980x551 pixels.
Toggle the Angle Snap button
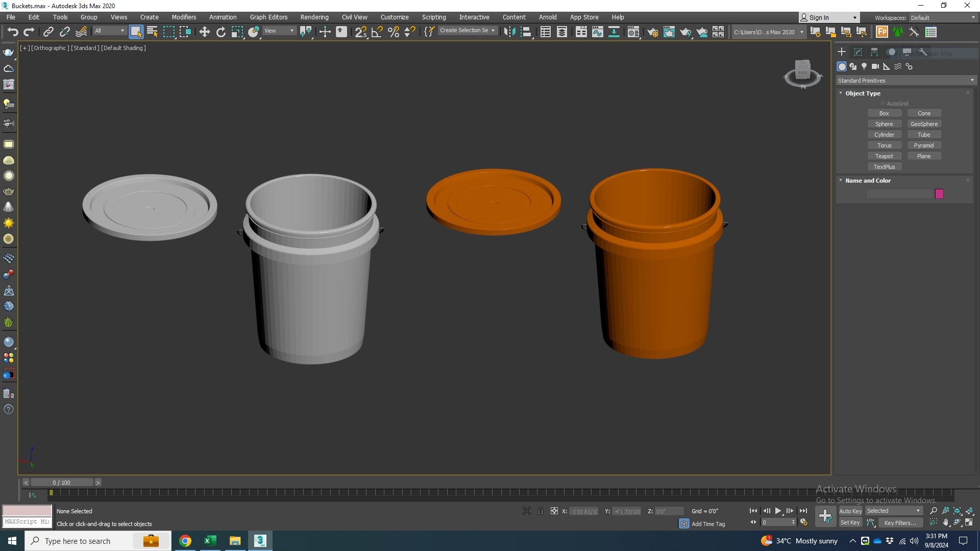[377, 32]
